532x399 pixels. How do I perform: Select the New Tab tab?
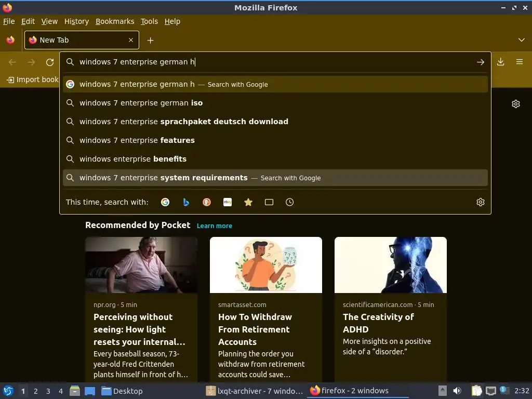coord(82,40)
